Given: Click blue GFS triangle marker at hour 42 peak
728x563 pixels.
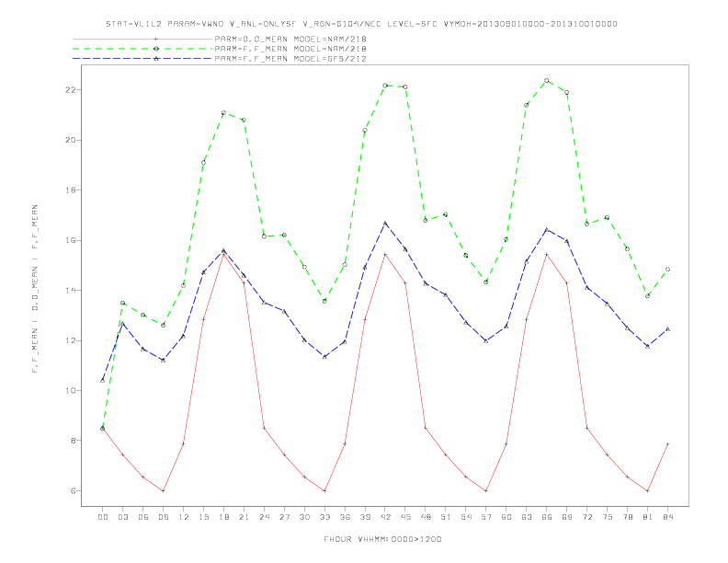Looking at the screenshot, I should [x=385, y=224].
